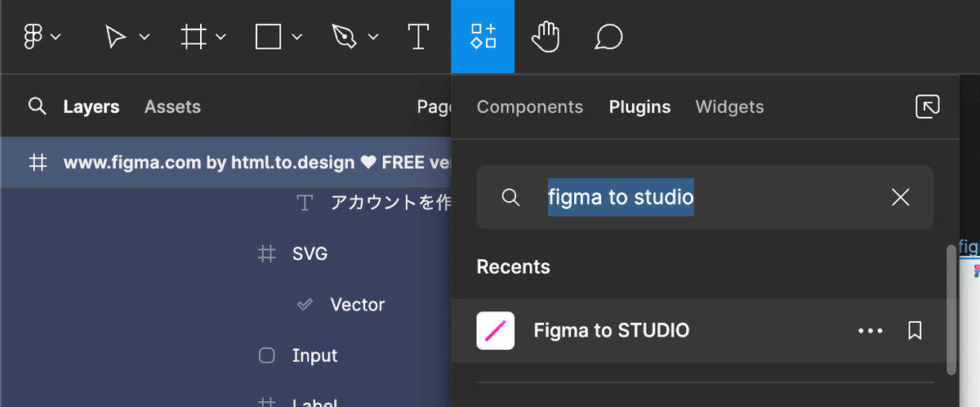Select the Frame tool
Viewport: 980px width, 407px height.
(x=194, y=37)
